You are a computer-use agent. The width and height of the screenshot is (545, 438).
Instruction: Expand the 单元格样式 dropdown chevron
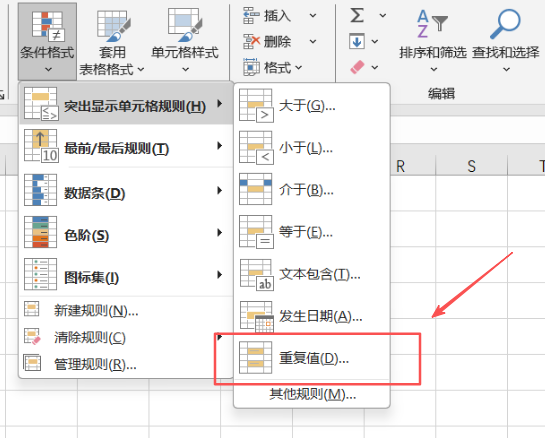tap(186, 70)
